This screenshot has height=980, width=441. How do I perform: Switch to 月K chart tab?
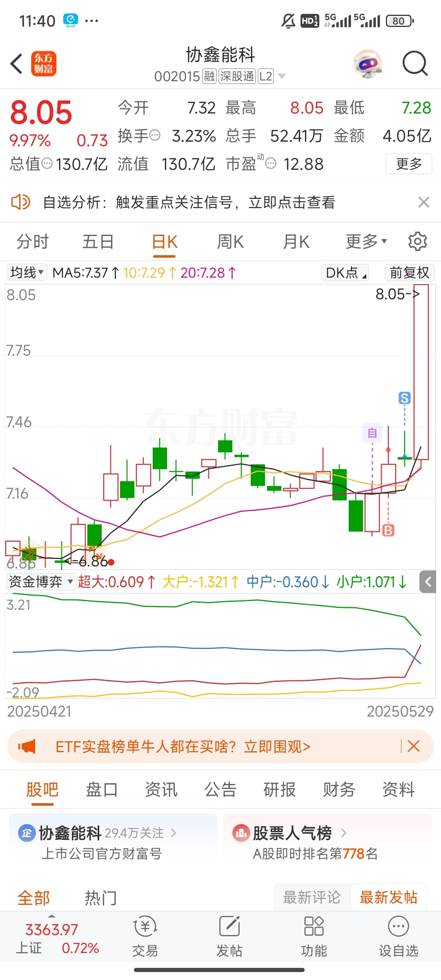pyautogui.click(x=296, y=242)
